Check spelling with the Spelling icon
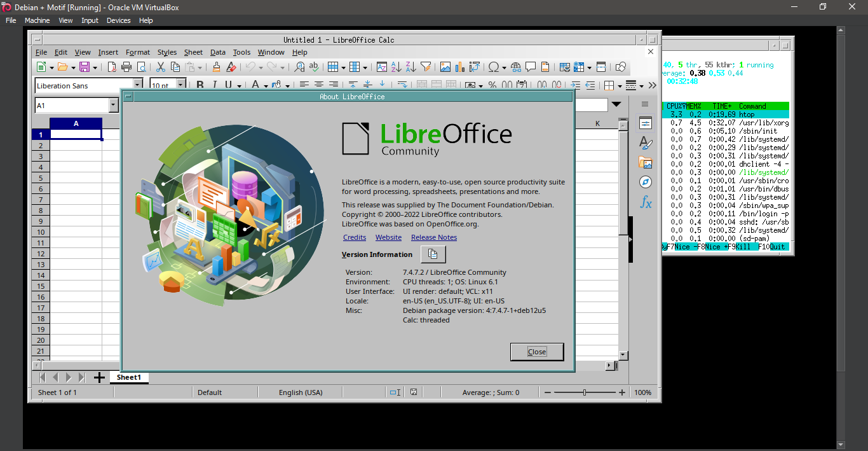 click(x=313, y=67)
